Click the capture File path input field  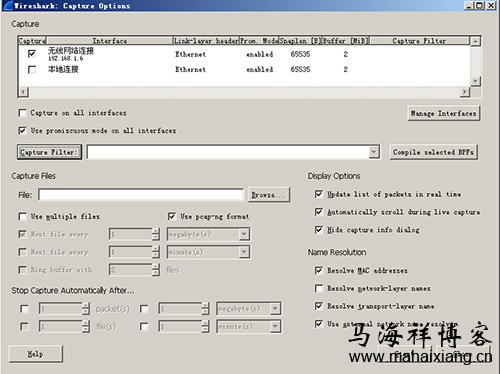(x=141, y=195)
